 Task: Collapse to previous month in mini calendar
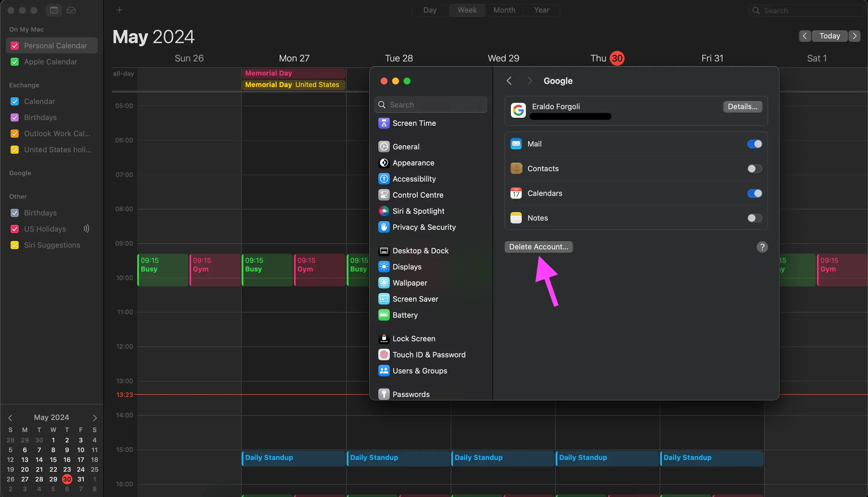(x=11, y=417)
